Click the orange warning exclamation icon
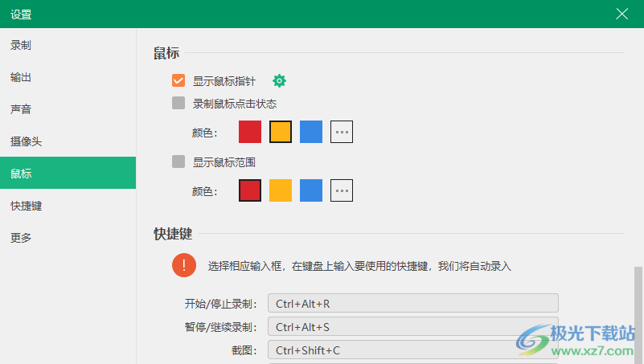The height and width of the screenshot is (364, 644). (x=184, y=265)
